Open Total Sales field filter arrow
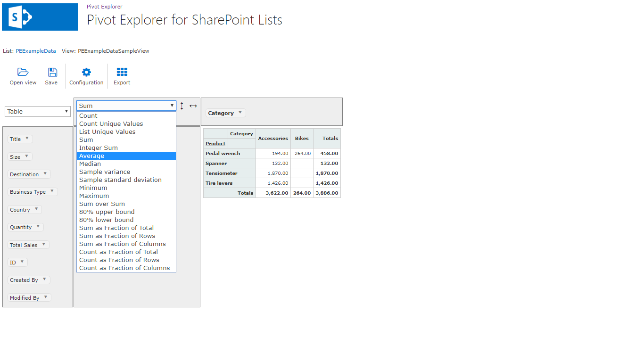Viewport: 644px width, 362px height. point(44,244)
